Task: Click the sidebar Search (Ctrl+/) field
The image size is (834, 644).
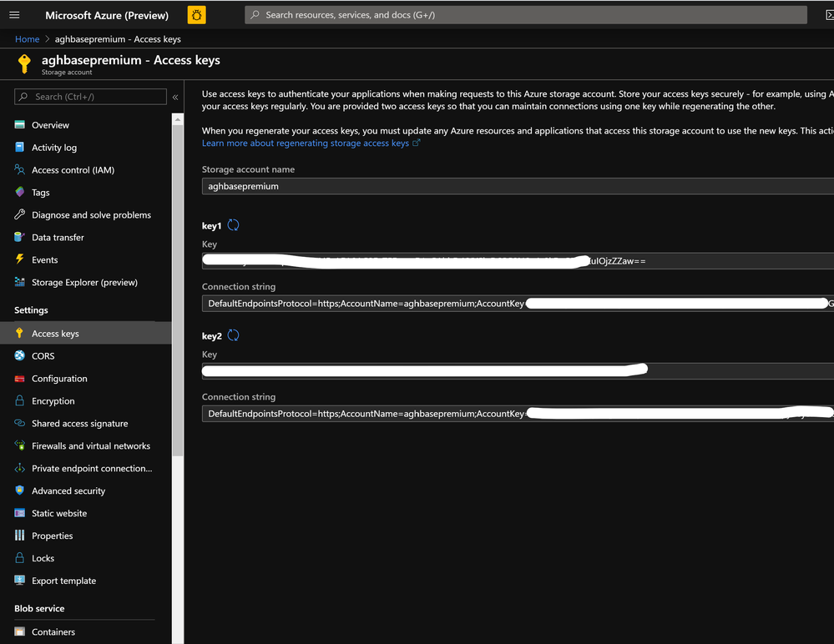Action: (x=90, y=97)
